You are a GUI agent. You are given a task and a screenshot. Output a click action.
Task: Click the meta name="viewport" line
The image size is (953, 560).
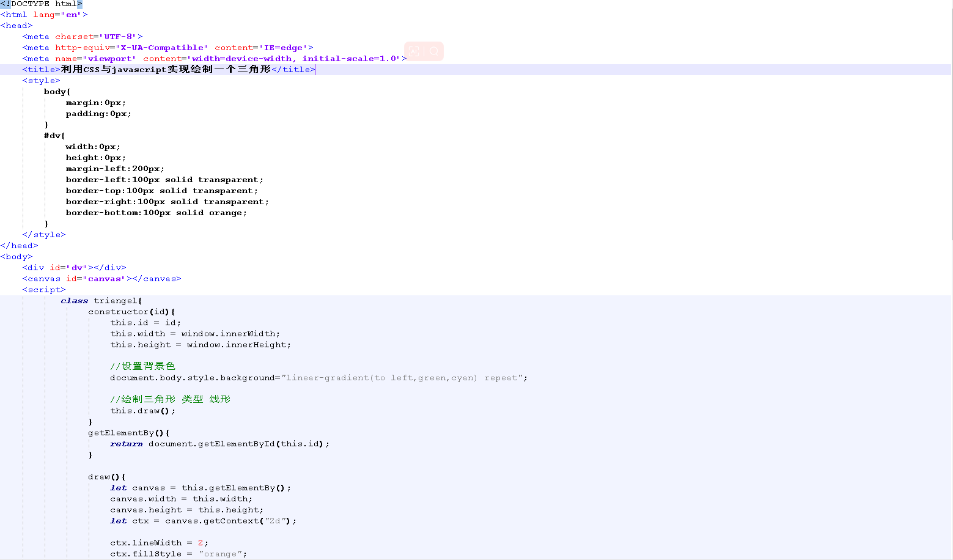[215, 59]
